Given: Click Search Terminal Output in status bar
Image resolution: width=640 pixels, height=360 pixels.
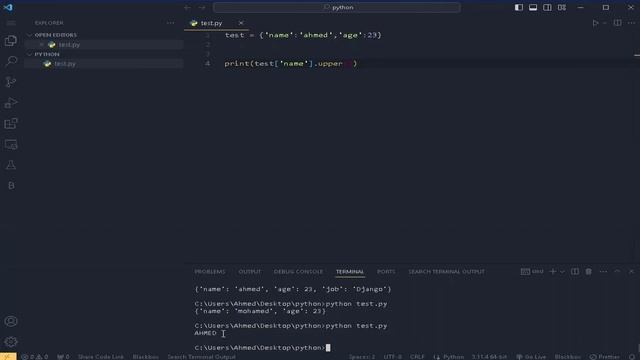Looking at the screenshot, I should (x=202, y=357).
